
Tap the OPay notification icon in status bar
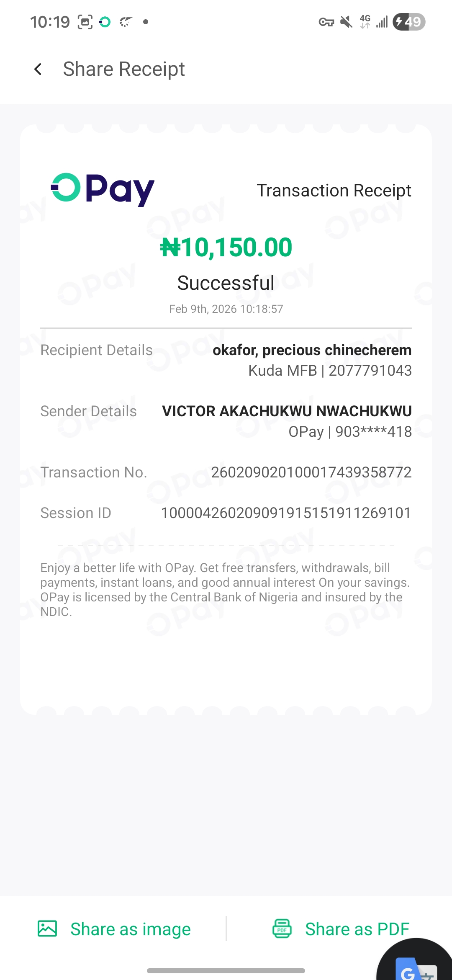(105, 22)
